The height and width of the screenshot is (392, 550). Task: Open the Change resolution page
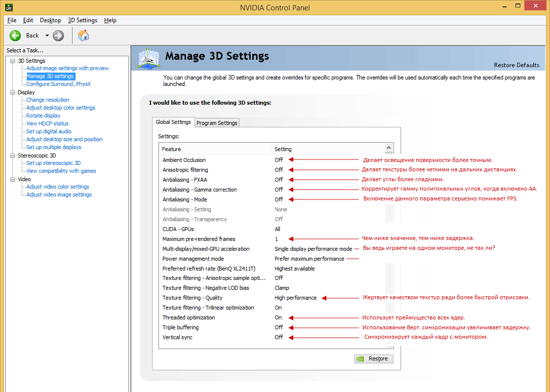[48, 100]
